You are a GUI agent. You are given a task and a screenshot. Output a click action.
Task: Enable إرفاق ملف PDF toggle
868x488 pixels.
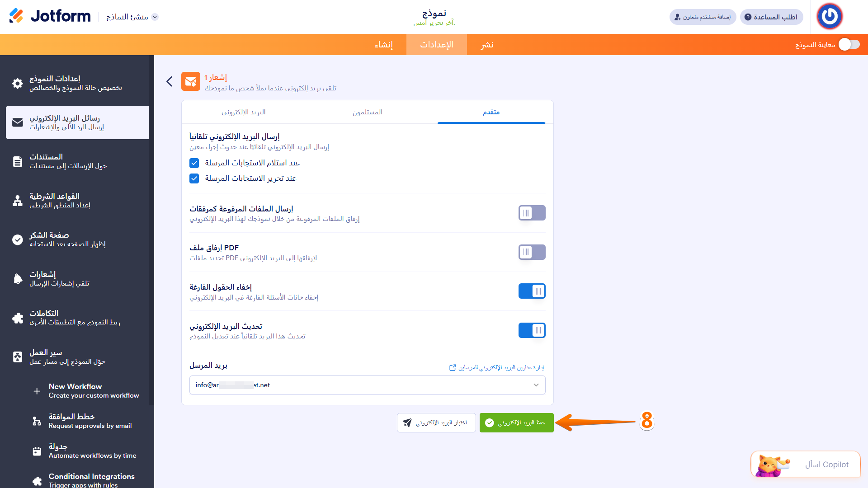tap(532, 252)
